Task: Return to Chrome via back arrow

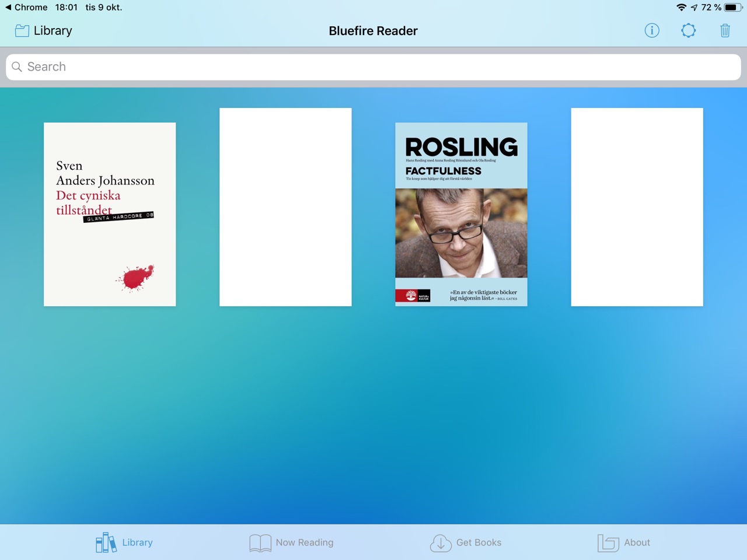Action: 8,8
